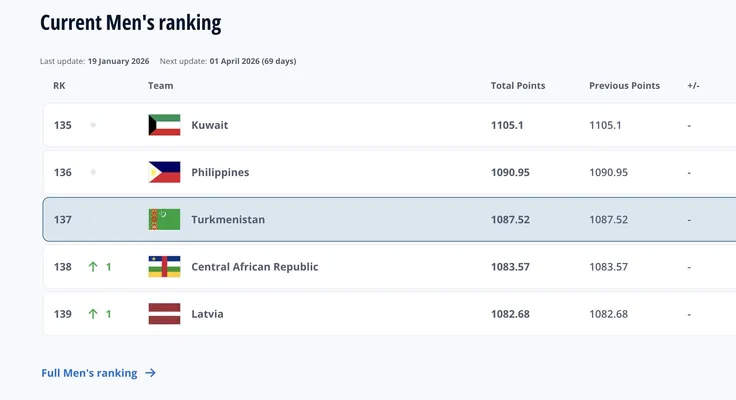
Task: Click the Kuwait flag icon
Action: point(164,125)
